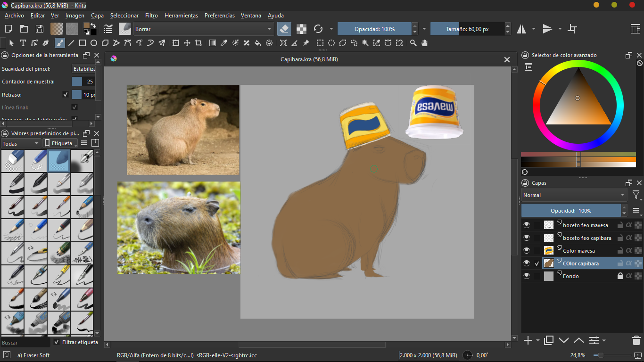Viewport: 644px width, 362px height.
Task: Open the Herramientas menu
Action: (x=181, y=16)
